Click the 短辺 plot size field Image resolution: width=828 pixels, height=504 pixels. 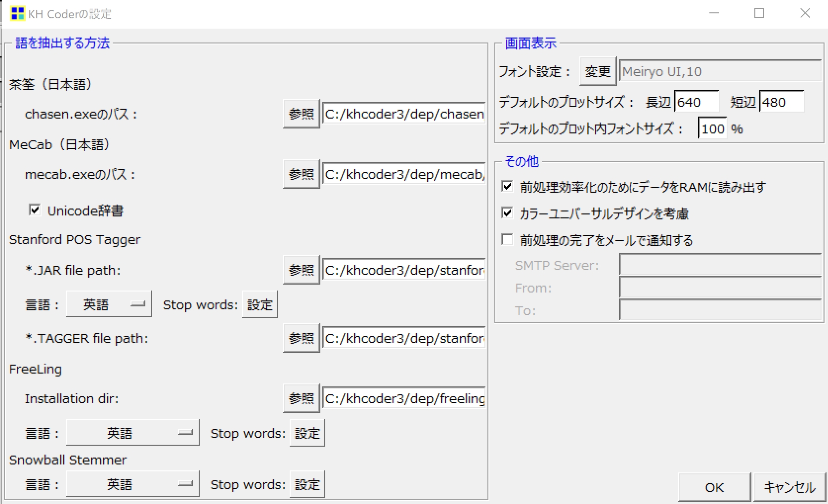tap(781, 102)
